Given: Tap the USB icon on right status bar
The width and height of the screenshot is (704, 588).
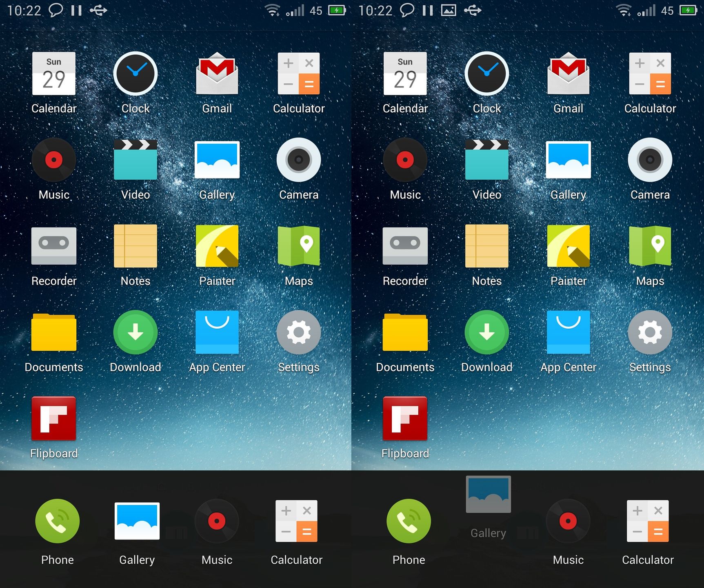Looking at the screenshot, I should (x=473, y=10).
